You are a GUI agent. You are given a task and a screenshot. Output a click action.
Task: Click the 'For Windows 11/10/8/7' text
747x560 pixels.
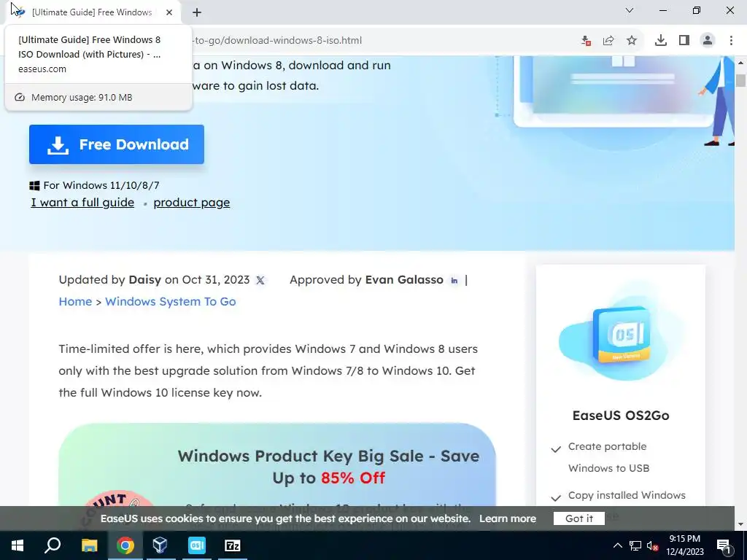[x=101, y=185]
